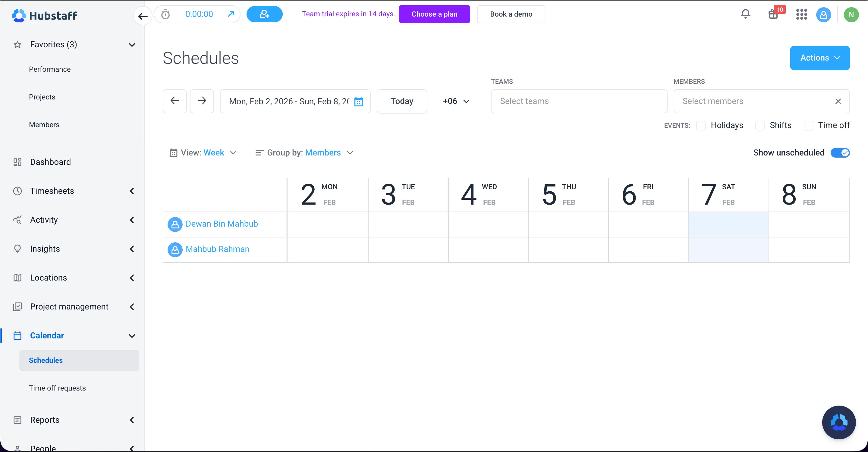Click Book a demo button

coord(511,14)
